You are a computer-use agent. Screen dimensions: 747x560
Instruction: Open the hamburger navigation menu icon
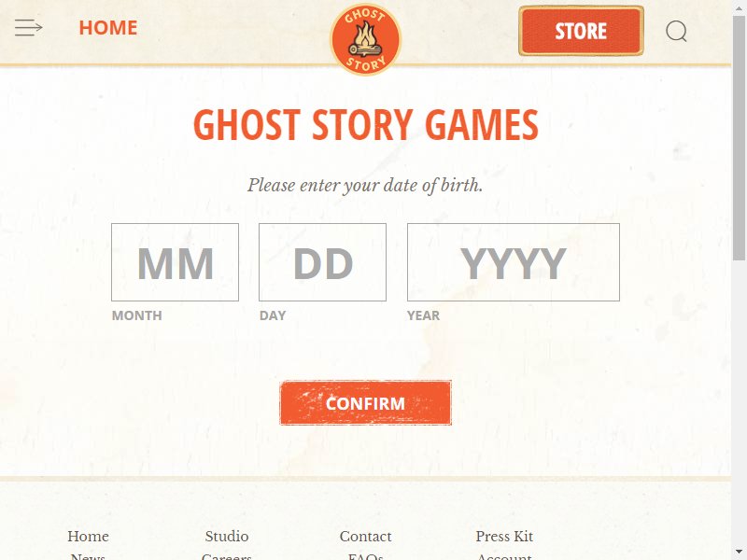pyautogui.click(x=29, y=28)
